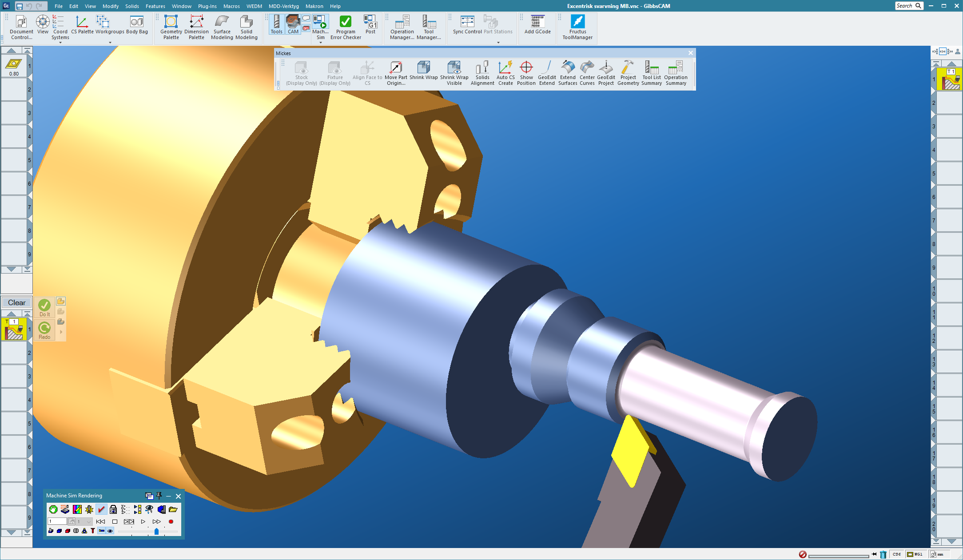Open the Body Bag
The image size is (963, 560).
137,25
